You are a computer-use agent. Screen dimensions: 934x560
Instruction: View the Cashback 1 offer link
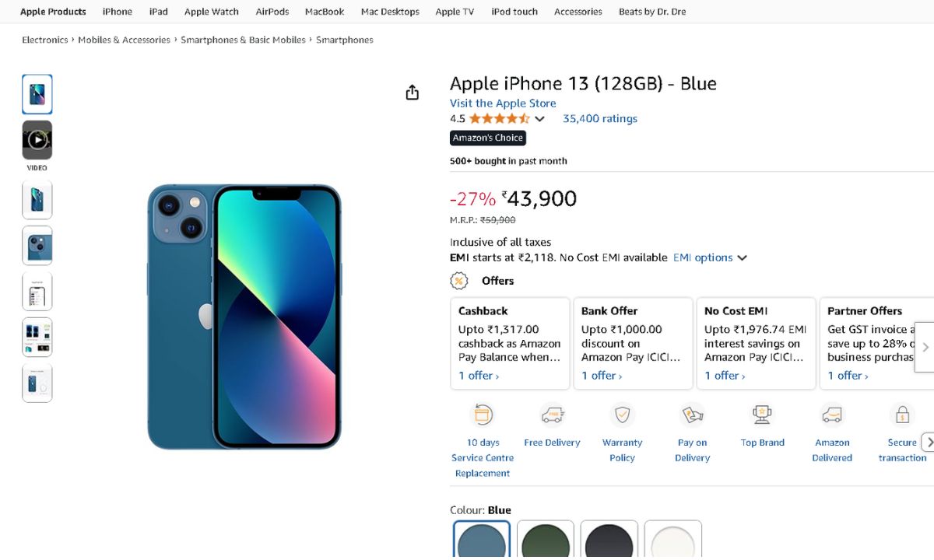pyautogui.click(x=479, y=376)
